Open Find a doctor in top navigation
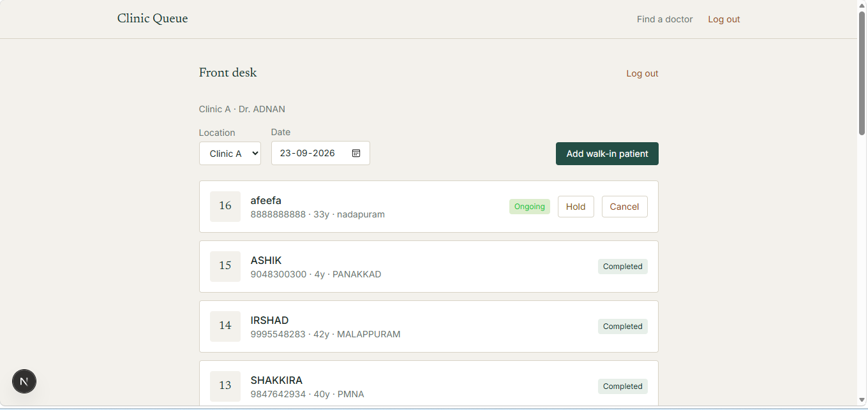This screenshot has width=868, height=410. 664,19
